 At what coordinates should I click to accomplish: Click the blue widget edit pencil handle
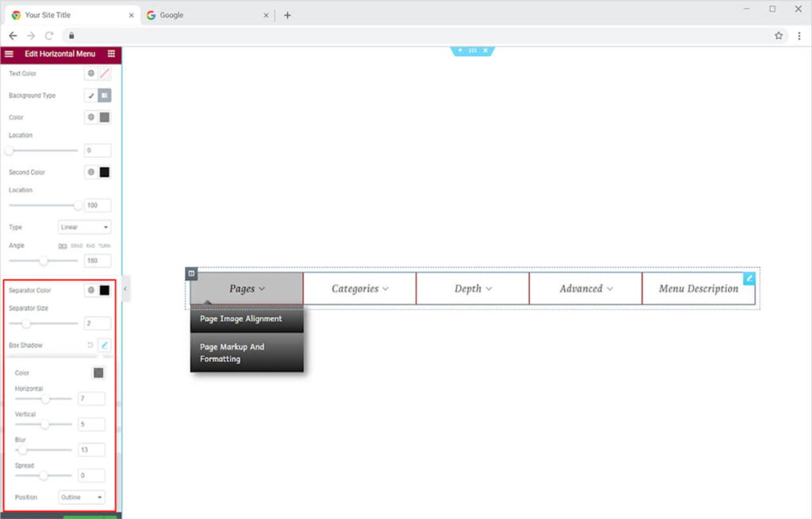(x=749, y=279)
